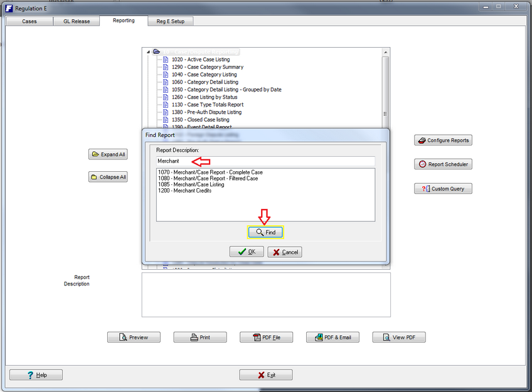Collapse All report tree folders
Viewport: 532px width, 392px height.
tap(109, 177)
